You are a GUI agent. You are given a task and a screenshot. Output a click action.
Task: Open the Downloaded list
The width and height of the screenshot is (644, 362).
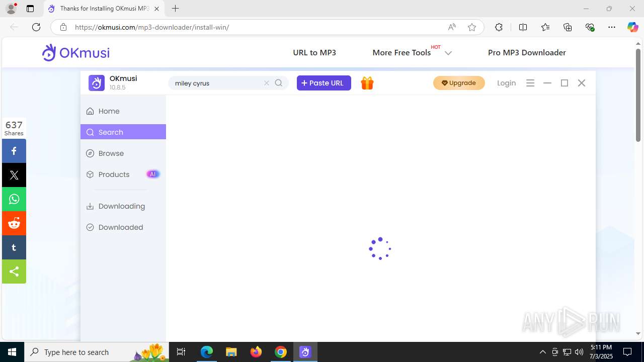click(x=123, y=227)
